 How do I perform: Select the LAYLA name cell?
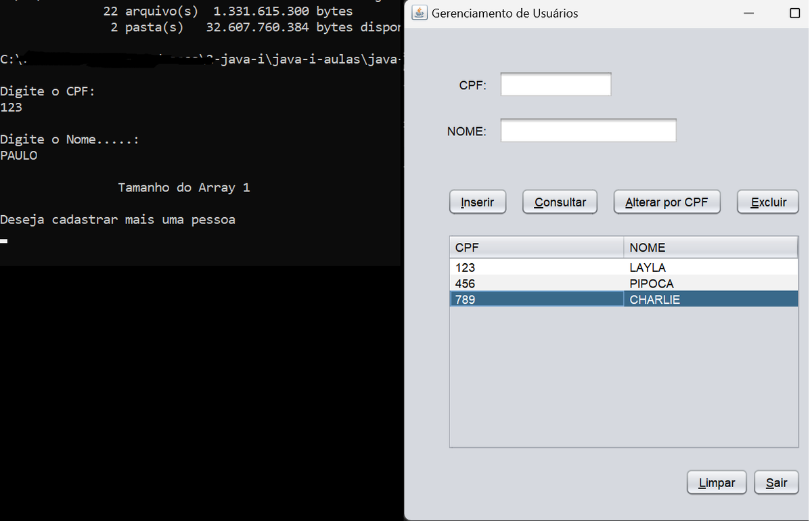(x=710, y=267)
